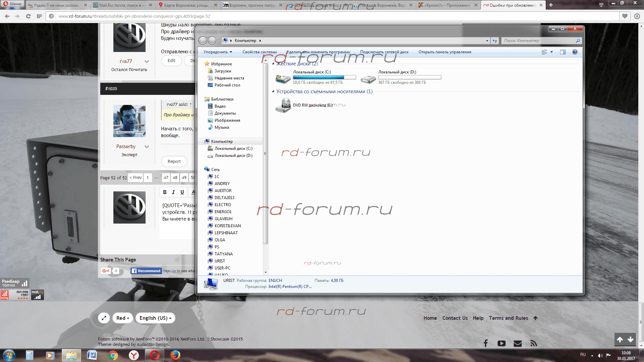Click the YouTube icon in footer
The image size is (644, 362).
pyautogui.click(x=501, y=343)
